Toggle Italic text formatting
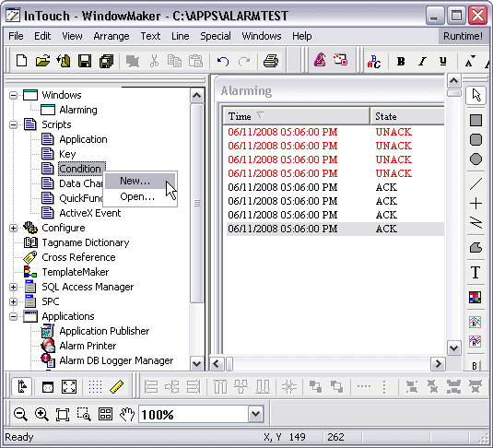 (422, 62)
